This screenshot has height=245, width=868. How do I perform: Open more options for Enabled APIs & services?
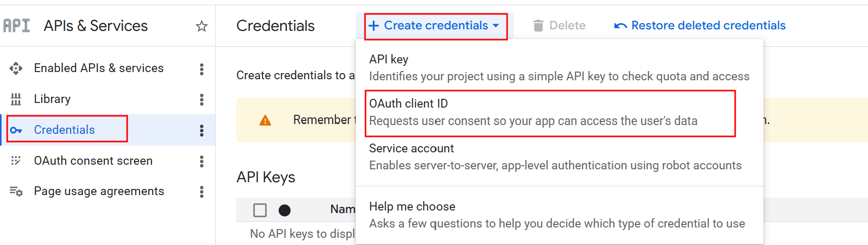(x=202, y=69)
